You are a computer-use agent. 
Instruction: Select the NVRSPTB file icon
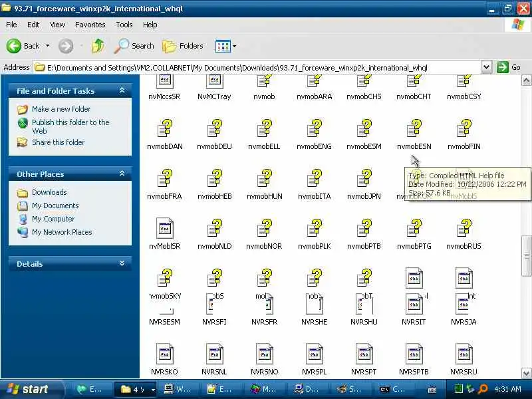[x=414, y=354]
